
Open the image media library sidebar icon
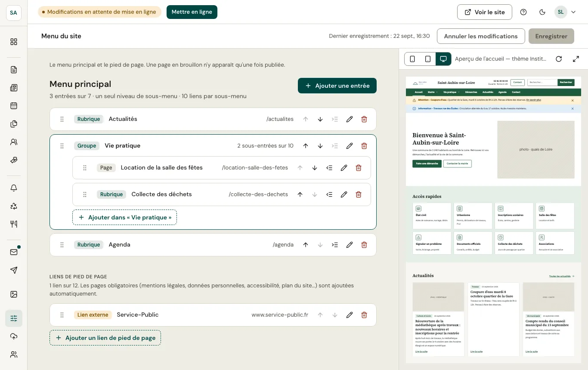(14, 294)
